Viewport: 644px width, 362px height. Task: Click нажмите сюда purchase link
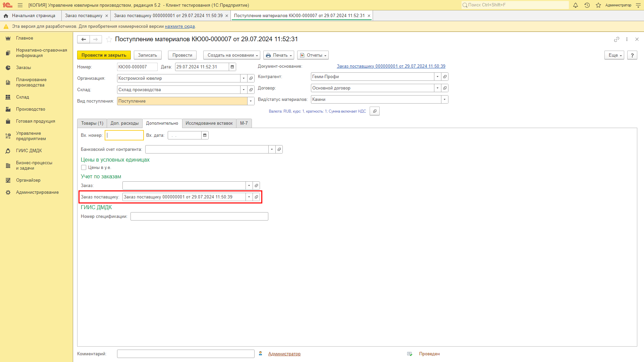[x=180, y=26]
